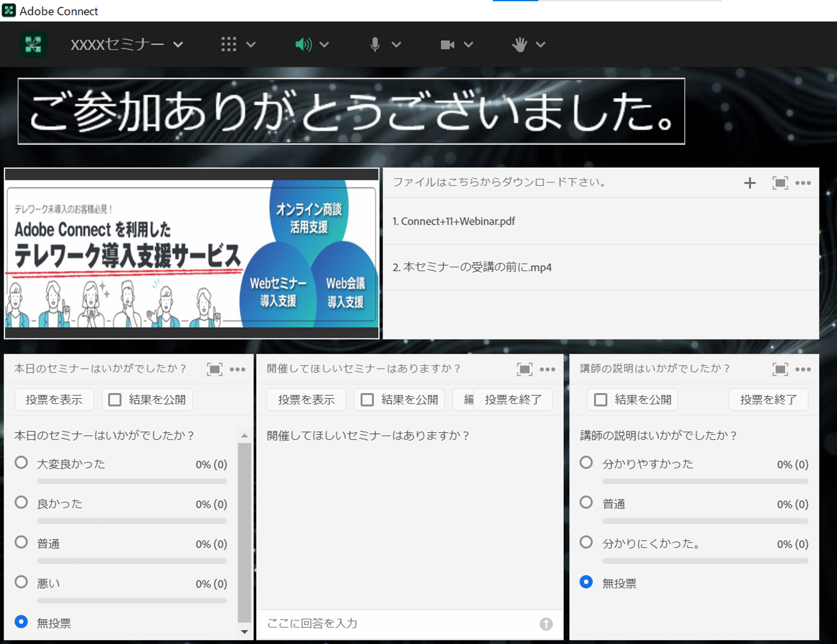Image resolution: width=837 pixels, height=644 pixels.
Task: Click the 本日のセミナー poll scrollbar thumb
Action: [244, 532]
